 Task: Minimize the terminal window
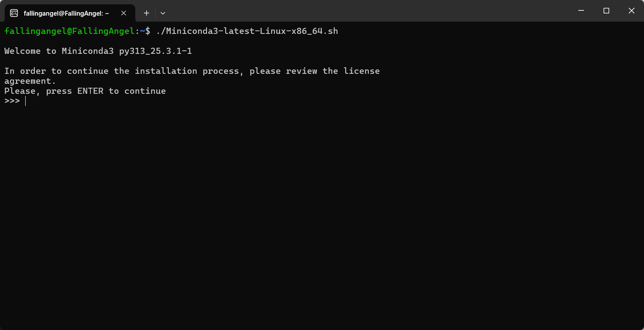click(581, 11)
